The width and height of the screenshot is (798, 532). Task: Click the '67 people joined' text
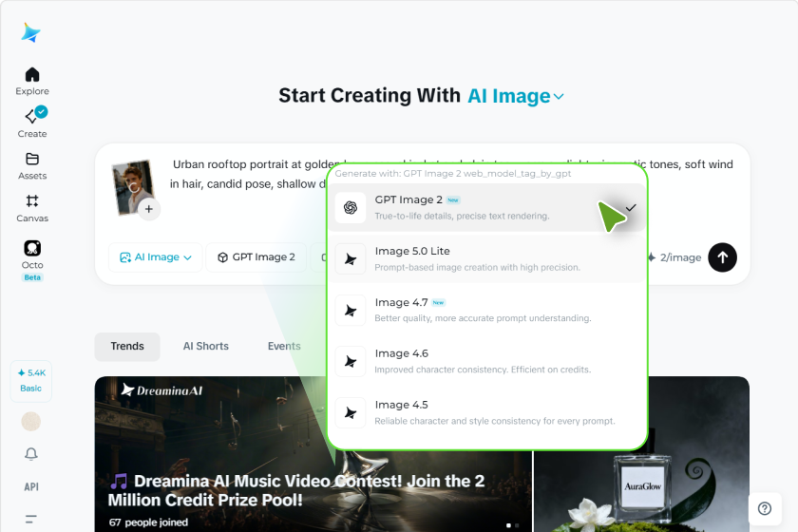coord(148,522)
